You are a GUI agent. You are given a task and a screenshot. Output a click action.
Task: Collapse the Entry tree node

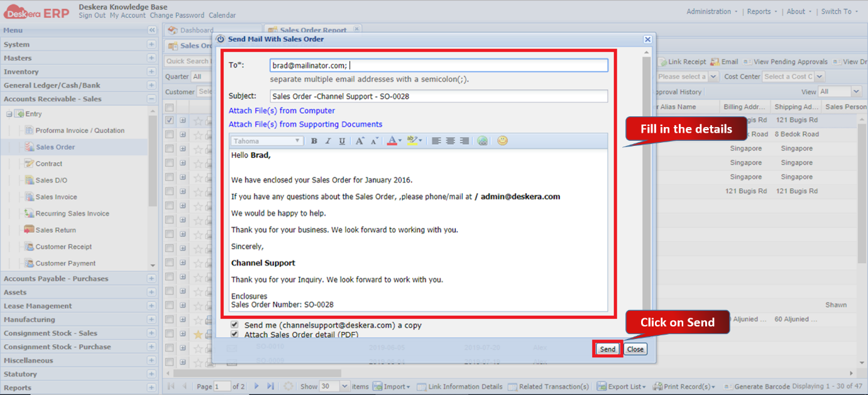(x=9, y=114)
